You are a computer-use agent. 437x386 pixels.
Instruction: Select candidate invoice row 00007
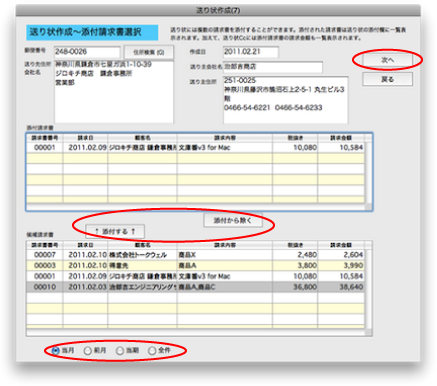pos(195,255)
